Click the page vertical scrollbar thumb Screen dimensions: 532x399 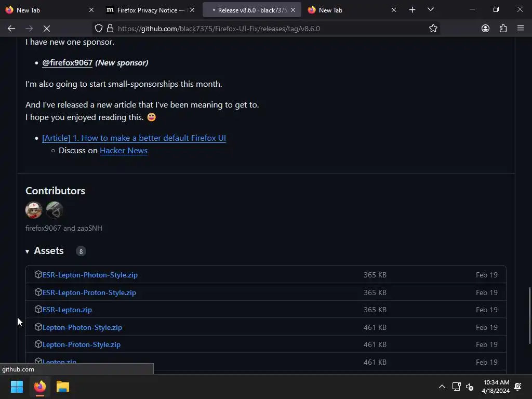pos(529,316)
